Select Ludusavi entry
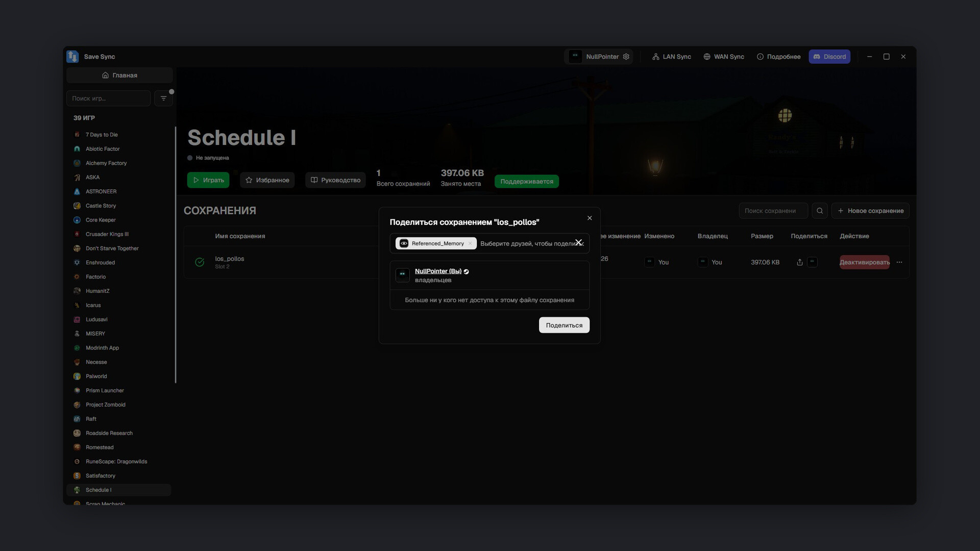980x551 pixels. pyautogui.click(x=118, y=319)
